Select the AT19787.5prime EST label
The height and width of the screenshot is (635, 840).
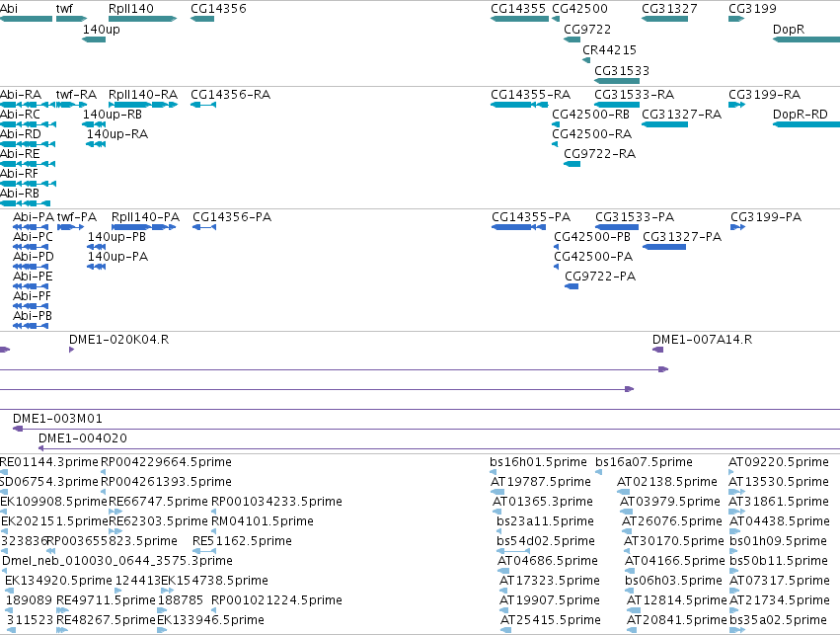(541, 482)
